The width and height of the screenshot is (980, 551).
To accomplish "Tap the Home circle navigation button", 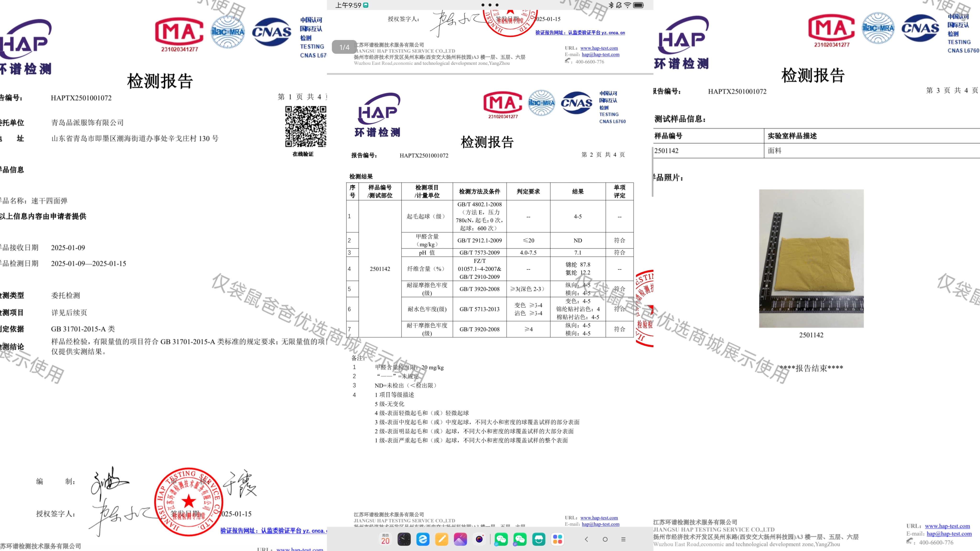I will 605,539.
